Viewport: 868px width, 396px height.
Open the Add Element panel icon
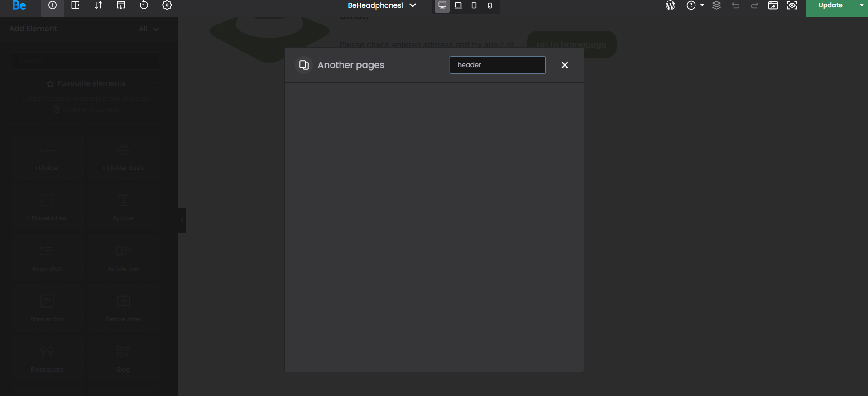53,5
